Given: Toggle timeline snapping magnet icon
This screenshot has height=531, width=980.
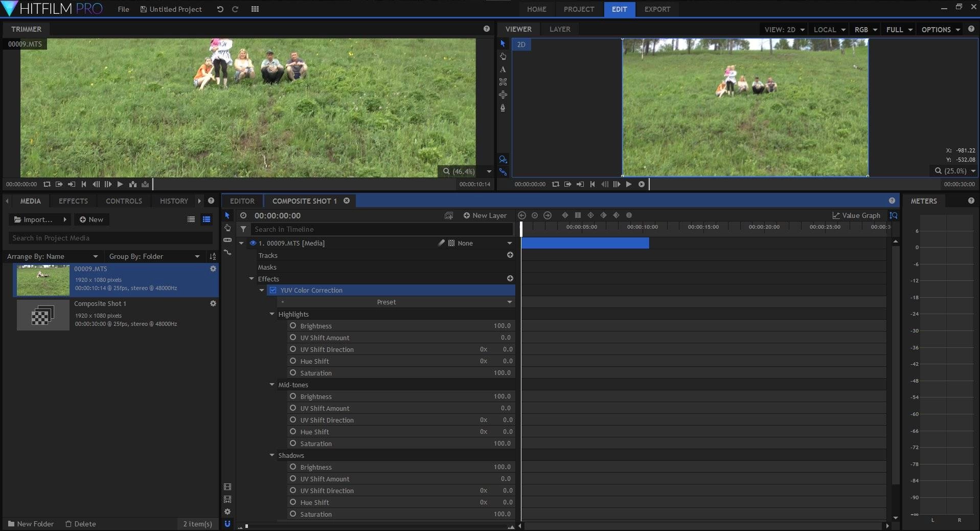Looking at the screenshot, I should point(227,523).
